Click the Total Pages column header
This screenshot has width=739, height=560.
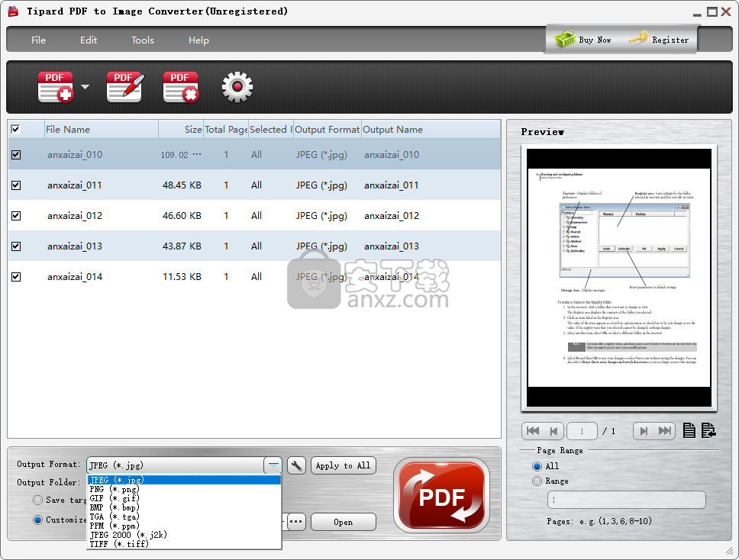pos(226,129)
